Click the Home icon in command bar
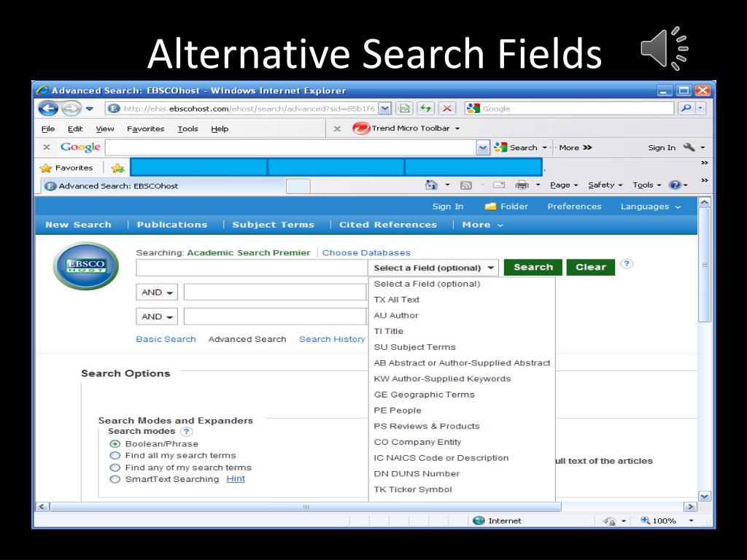747x560 pixels. (x=431, y=184)
